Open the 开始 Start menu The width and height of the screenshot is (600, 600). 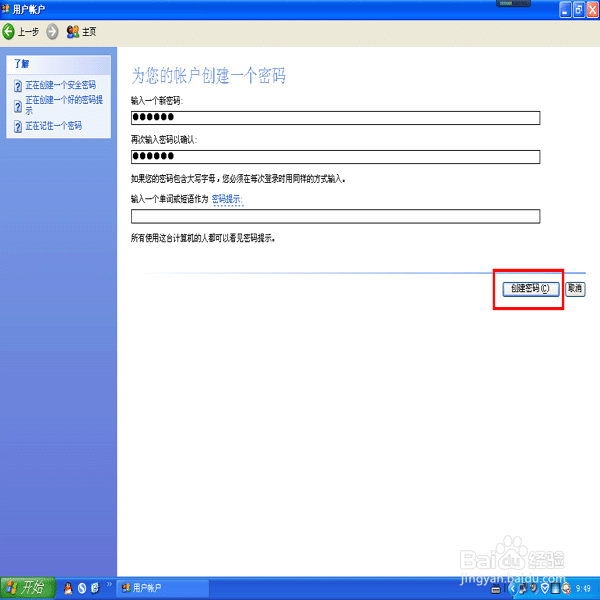[28, 588]
